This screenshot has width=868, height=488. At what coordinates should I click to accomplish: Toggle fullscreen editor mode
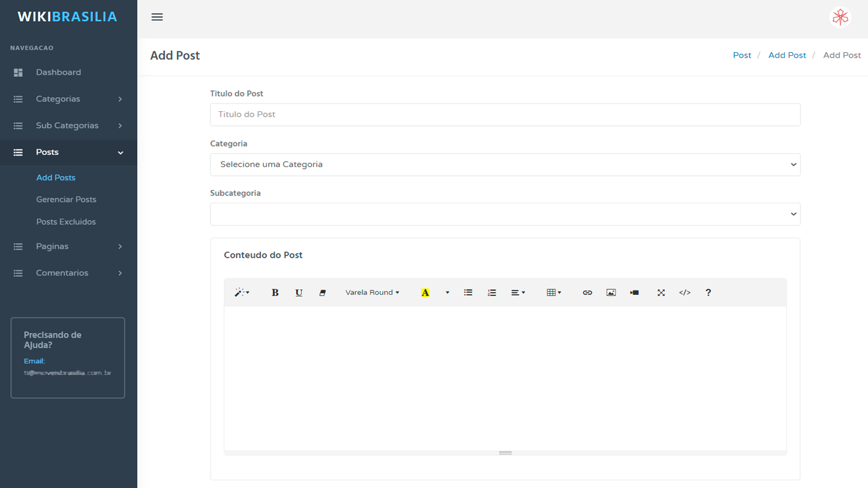(661, 292)
